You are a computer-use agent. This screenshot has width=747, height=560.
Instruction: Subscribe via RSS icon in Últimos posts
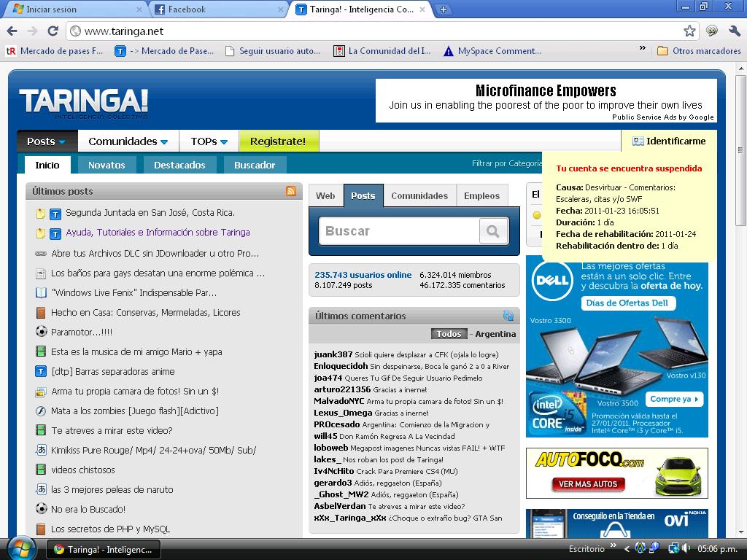point(290,191)
